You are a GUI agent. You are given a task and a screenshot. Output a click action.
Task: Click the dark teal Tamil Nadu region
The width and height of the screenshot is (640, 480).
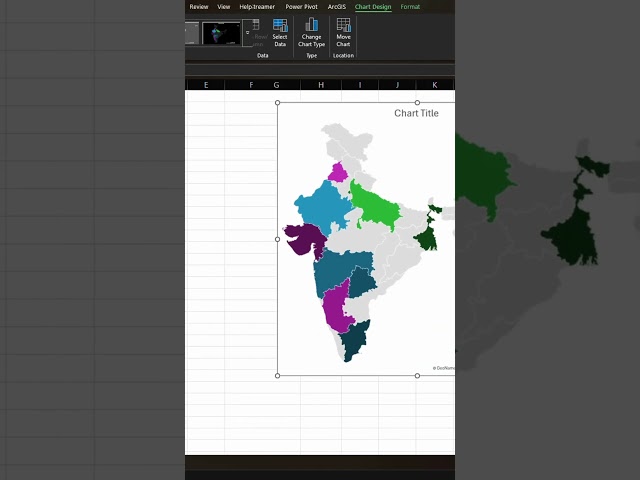point(353,341)
